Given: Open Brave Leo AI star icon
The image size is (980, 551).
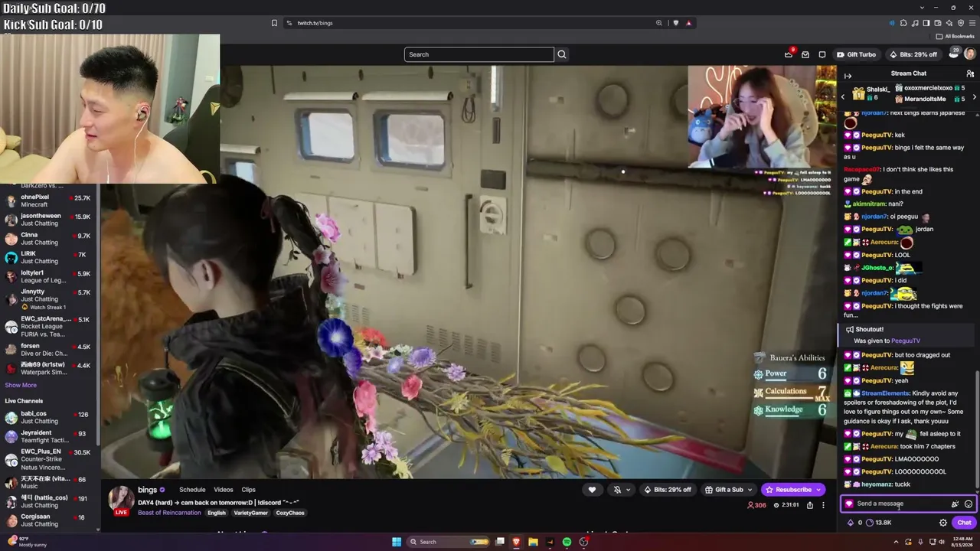Looking at the screenshot, I should (x=950, y=23).
